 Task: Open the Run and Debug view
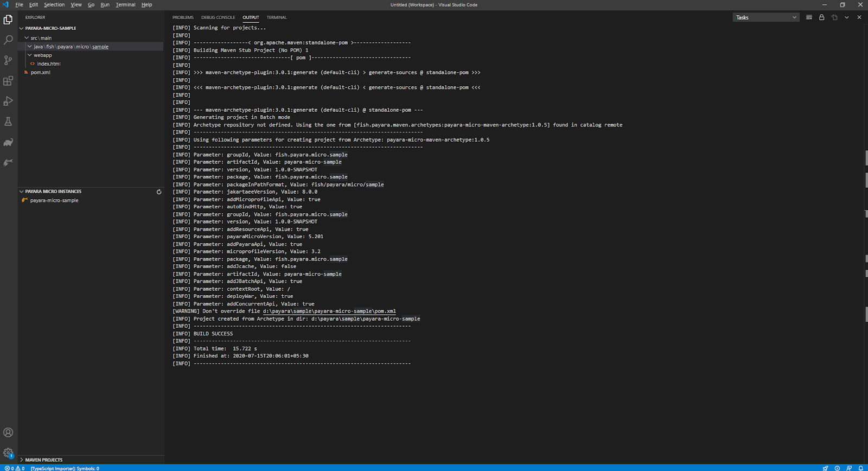(x=8, y=101)
